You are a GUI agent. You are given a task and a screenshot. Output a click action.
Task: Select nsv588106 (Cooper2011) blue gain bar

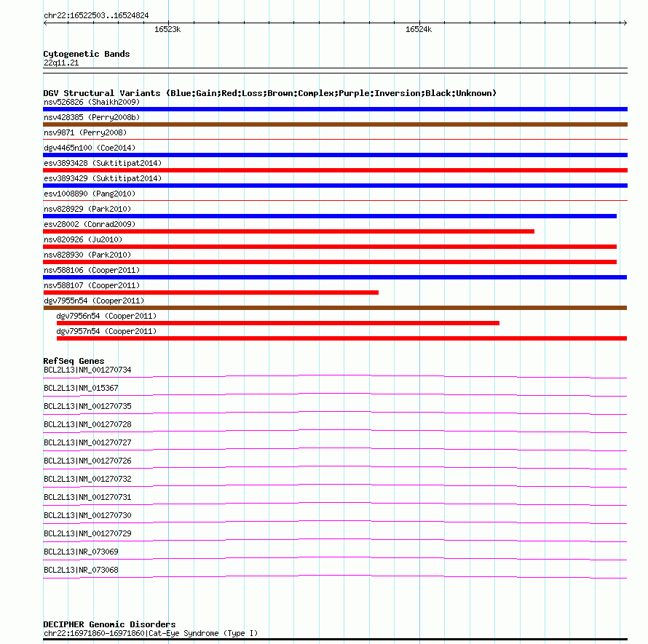click(x=335, y=277)
